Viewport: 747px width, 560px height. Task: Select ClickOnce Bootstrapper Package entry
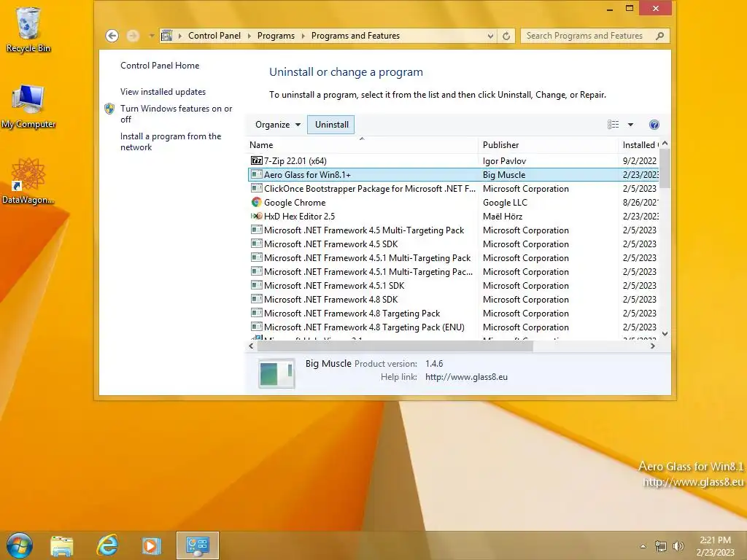tap(454, 189)
